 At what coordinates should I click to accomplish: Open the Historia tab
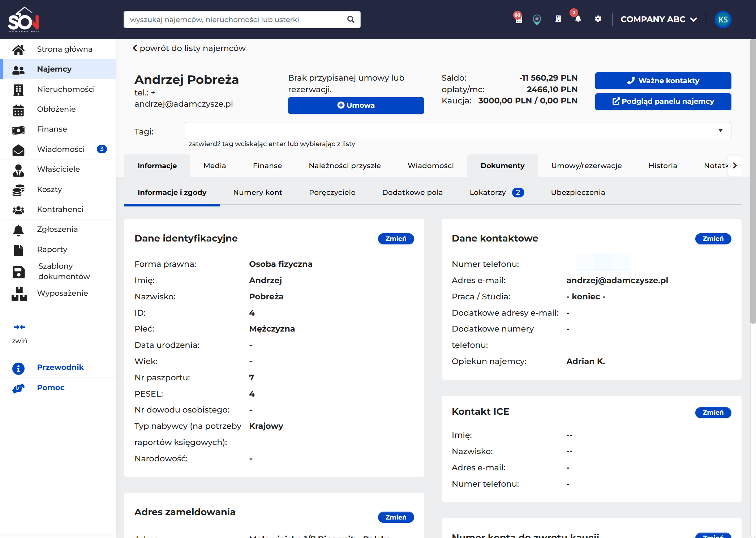(663, 166)
